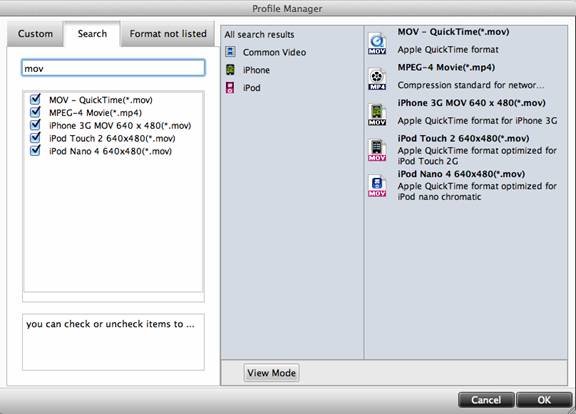Select the iPod Touch 2 MOV icon
The image size is (576, 414).
[377, 150]
